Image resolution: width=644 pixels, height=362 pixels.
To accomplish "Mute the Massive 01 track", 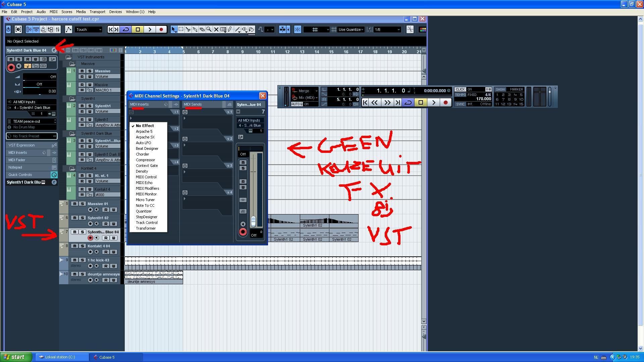I will pyautogui.click(x=75, y=204).
